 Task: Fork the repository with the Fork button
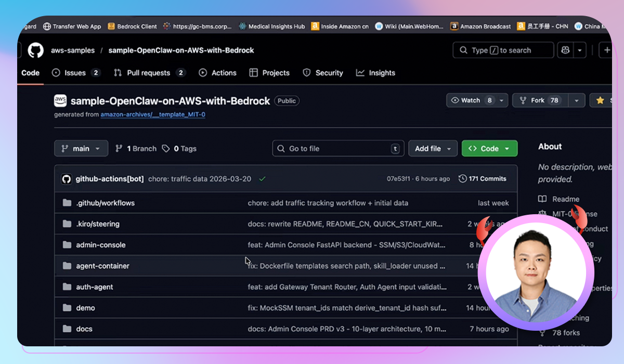tap(541, 100)
